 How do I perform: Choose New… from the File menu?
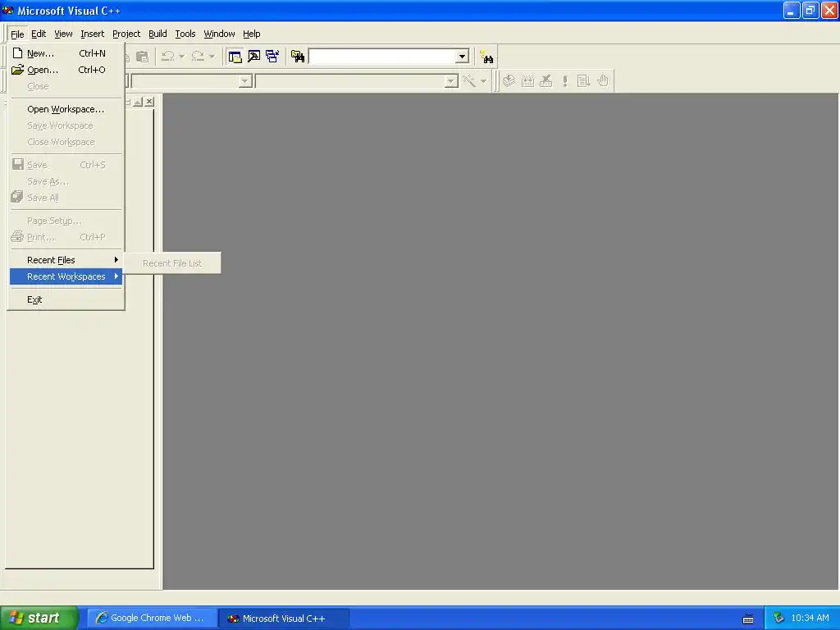[66, 53]
